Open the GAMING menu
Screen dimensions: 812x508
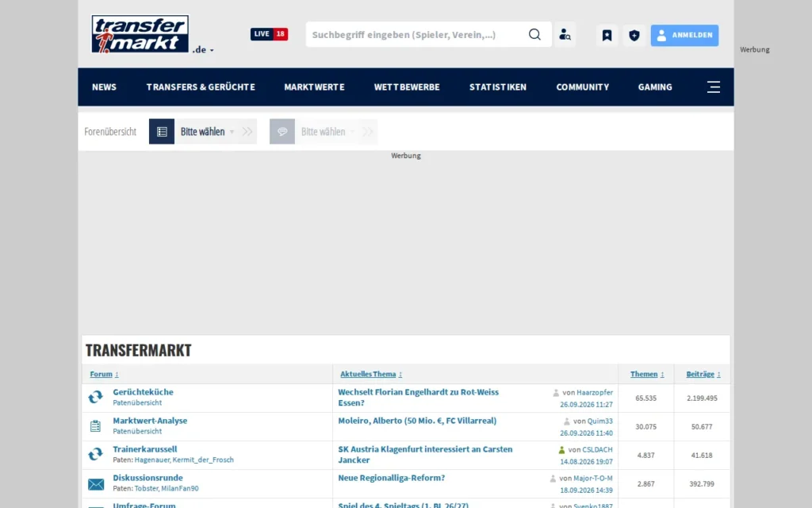pyautogui.click(x=655, y=87)
